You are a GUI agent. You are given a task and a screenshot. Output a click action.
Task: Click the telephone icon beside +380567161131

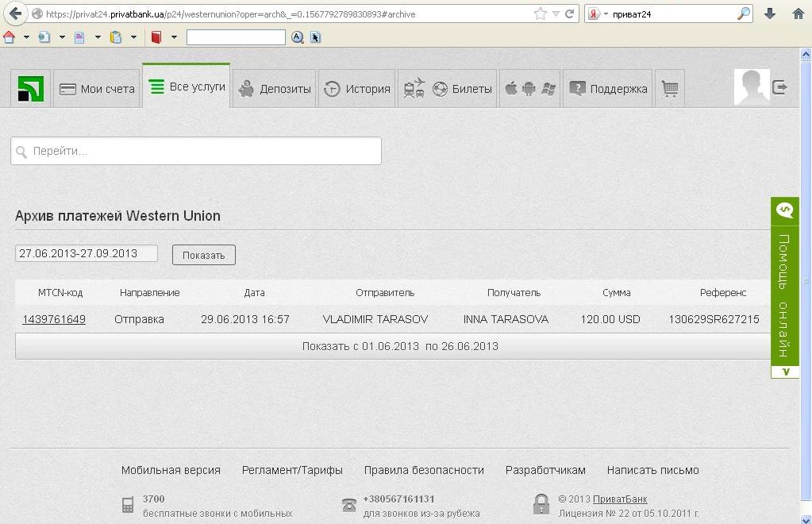(x=349, y=505)
